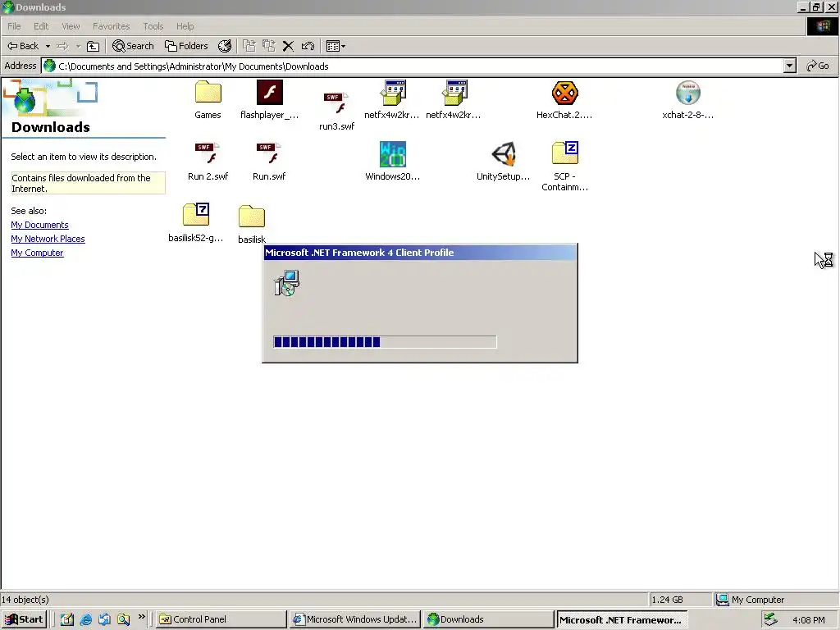
Task: Click the History toolbar icon
Action: click(x=225, y=46)
